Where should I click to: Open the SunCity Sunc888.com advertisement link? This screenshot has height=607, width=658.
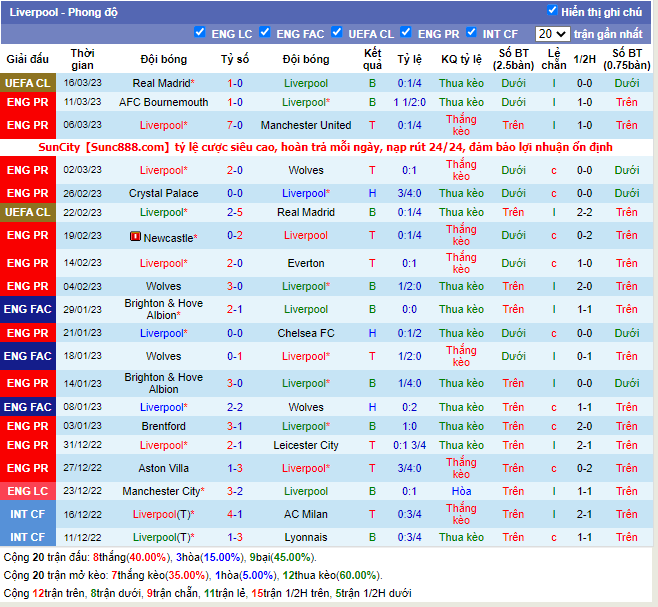328,147
